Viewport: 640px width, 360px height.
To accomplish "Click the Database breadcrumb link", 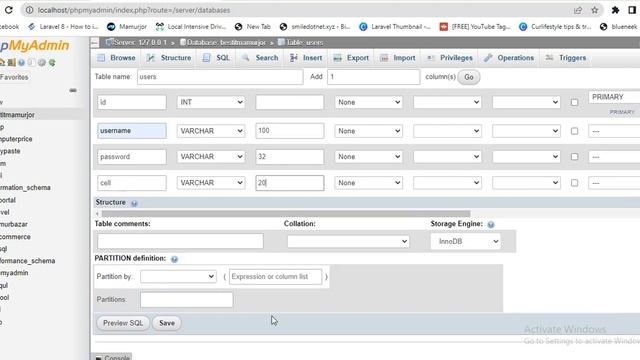I will click(223, 42).
